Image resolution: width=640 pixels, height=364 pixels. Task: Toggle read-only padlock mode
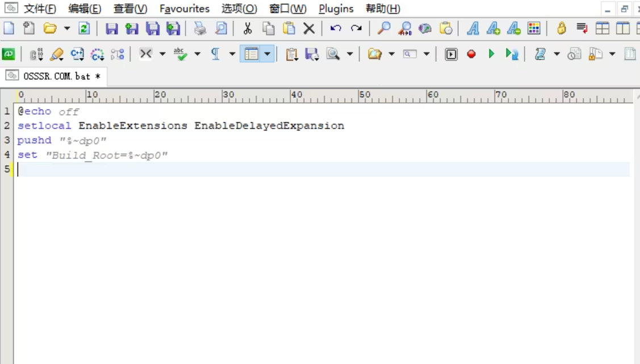click(x=562, y=28)
